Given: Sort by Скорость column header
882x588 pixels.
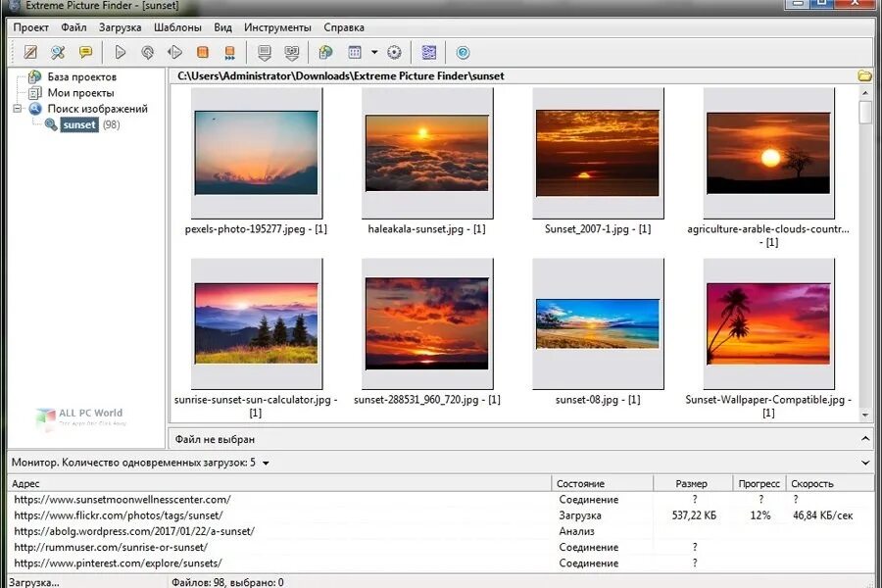Looking at the screenshot, I should click(830, 483).
